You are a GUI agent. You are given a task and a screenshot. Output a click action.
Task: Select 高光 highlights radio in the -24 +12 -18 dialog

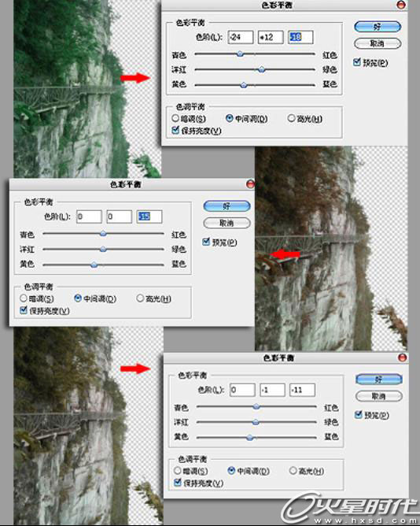[291, 118]
